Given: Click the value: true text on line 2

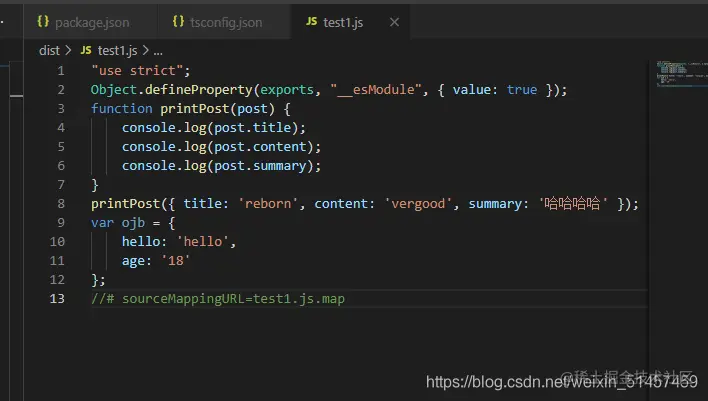Looking at the screenshot, I should click(x=495, y=89).
